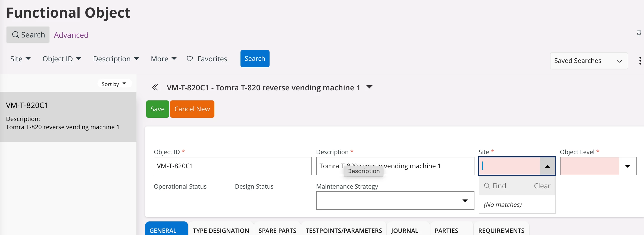Open the Sort by dropdown
Screen dimensions: 644x235
[x=114, y=84]
